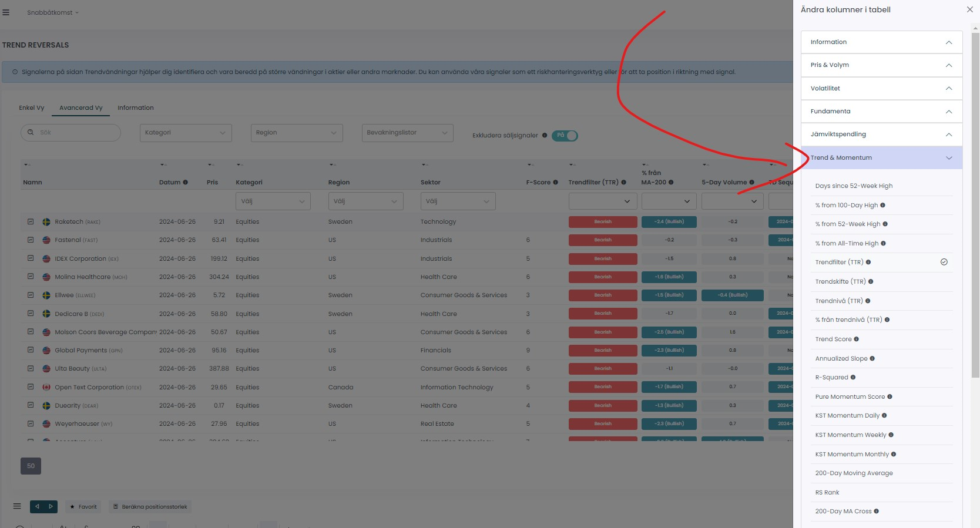Open the hamburger menu at top left
The image size is (980, 528).
[6, 12]
